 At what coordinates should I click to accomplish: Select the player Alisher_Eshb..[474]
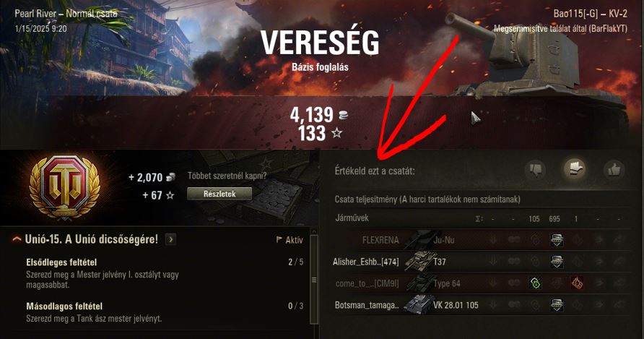[x=365, y=262]
